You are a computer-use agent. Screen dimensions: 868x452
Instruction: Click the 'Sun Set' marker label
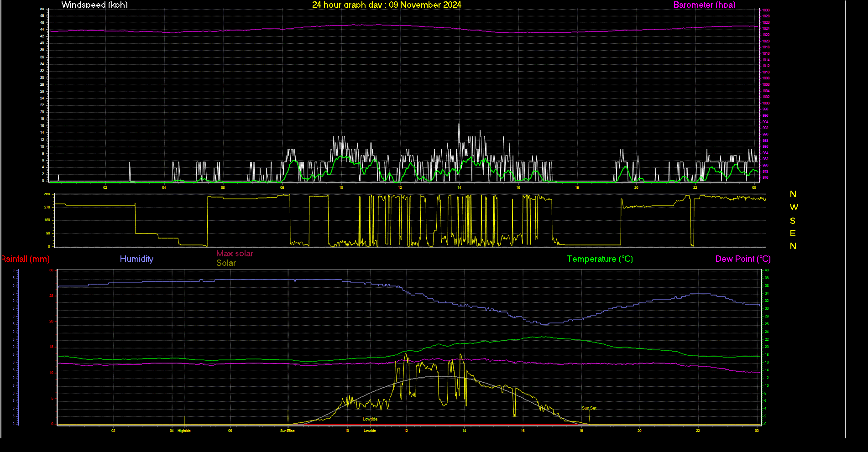pyautogui.click(x=589, y=408)
